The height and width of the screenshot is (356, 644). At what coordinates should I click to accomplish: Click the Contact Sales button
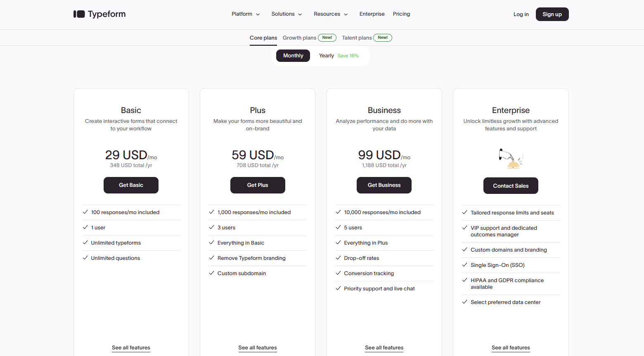click(511, 186)
